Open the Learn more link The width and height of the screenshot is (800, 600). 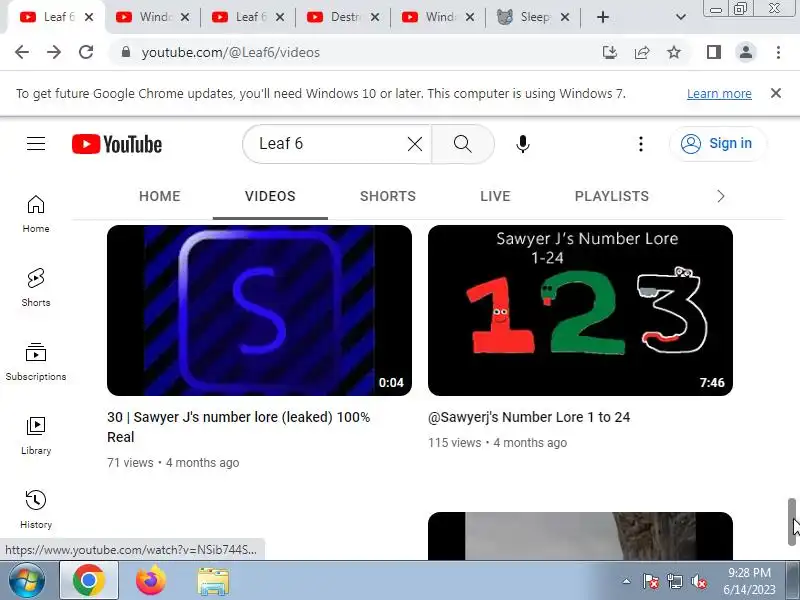(719, 94)
